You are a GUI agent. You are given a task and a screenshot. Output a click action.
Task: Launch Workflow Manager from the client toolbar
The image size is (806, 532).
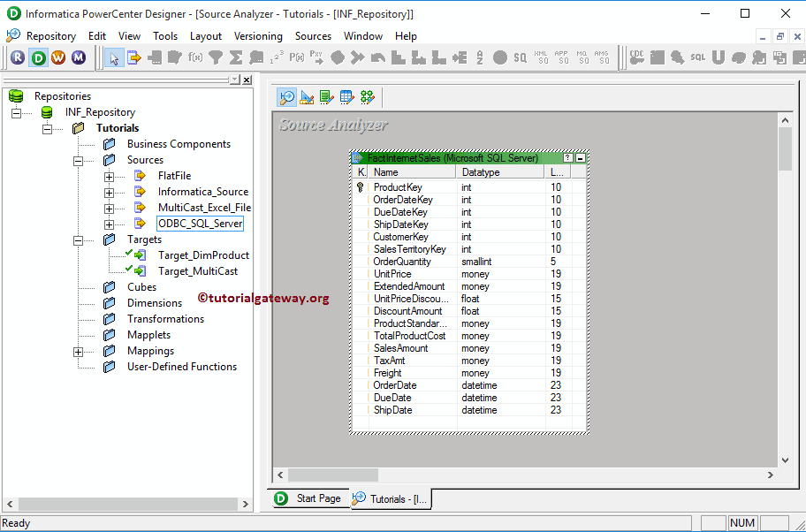59,57
